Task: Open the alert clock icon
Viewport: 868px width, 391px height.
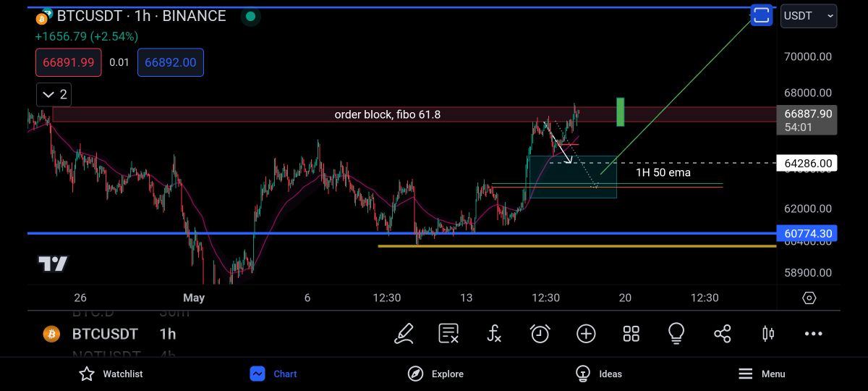Action: click(x=540, y=334)
